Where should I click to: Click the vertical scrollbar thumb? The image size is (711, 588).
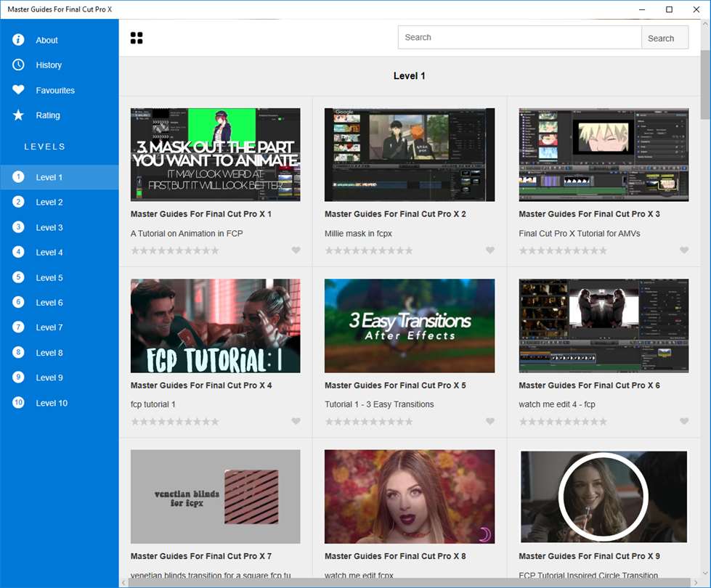pos(706,84)
